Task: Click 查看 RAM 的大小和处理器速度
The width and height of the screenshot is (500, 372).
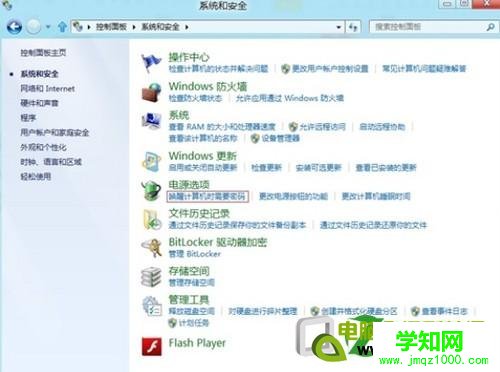Action: pos(222,127)
